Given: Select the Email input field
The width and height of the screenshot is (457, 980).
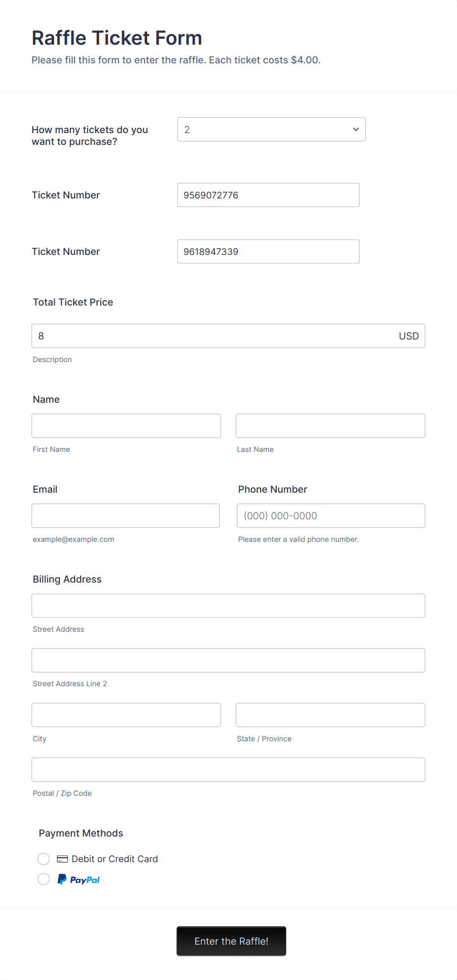Looking at the screenshot, I should [x=126, y=515].
